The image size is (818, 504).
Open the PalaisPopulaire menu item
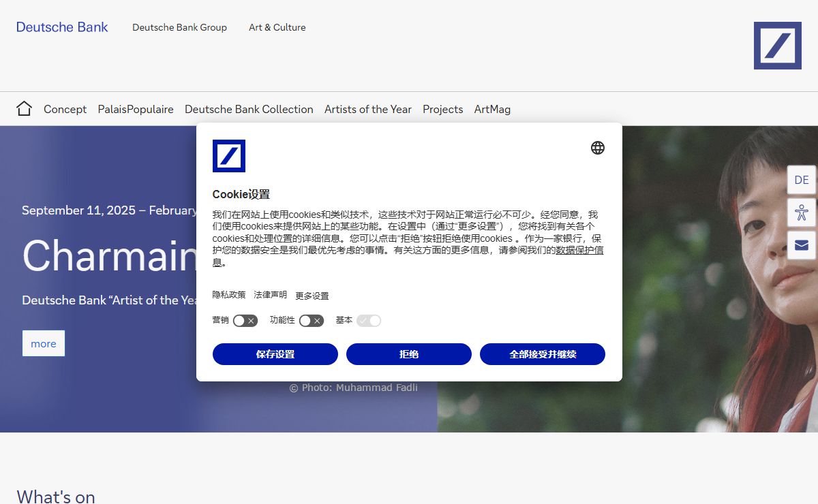coord(136,109)
